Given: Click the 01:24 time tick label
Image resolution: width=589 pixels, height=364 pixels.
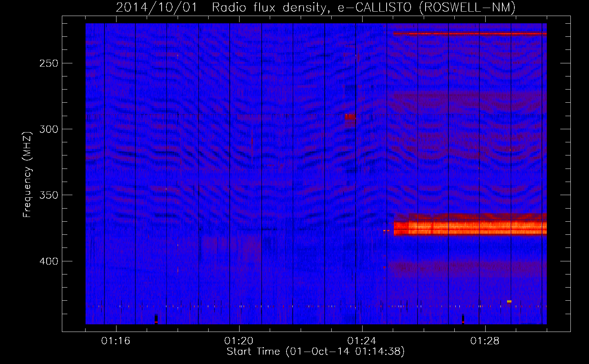Looking at the screenshot, I should coord(362,341).
